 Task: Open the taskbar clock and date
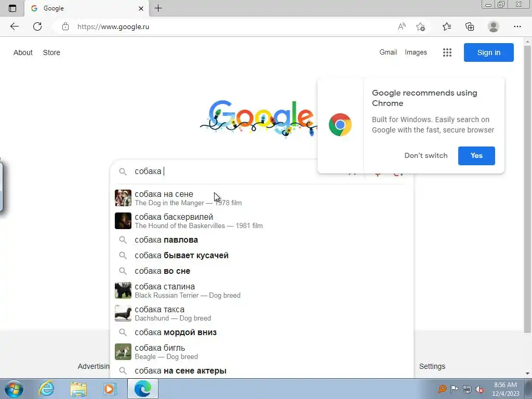click(x=506, y=389)
